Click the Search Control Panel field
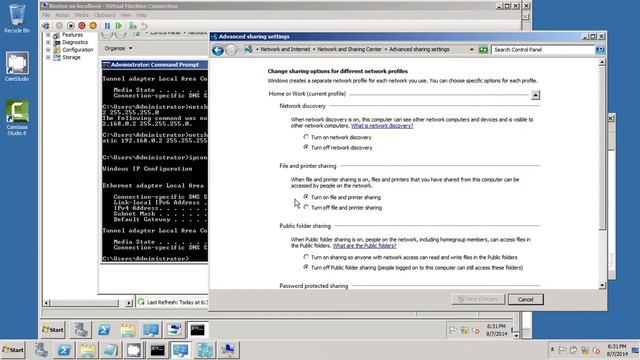 (x=543, y=49)
